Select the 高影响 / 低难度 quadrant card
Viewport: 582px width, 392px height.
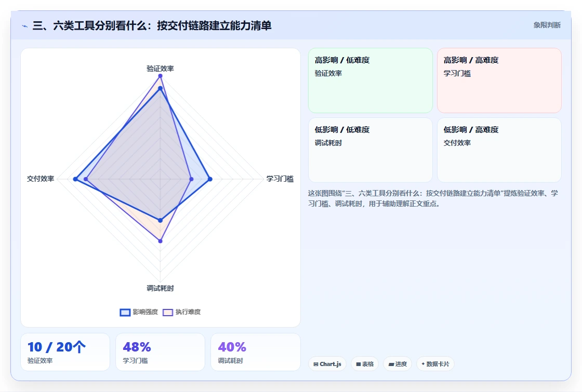(x=371, y=80)
